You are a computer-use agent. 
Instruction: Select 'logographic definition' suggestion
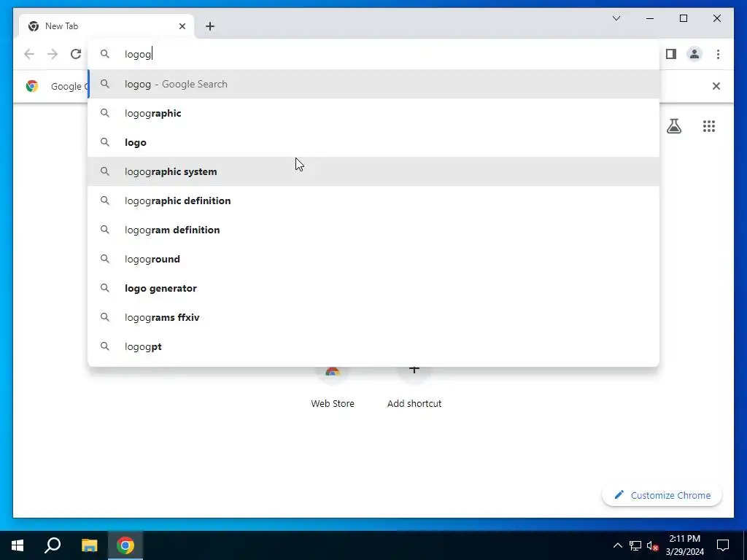(x=373, y=201)
